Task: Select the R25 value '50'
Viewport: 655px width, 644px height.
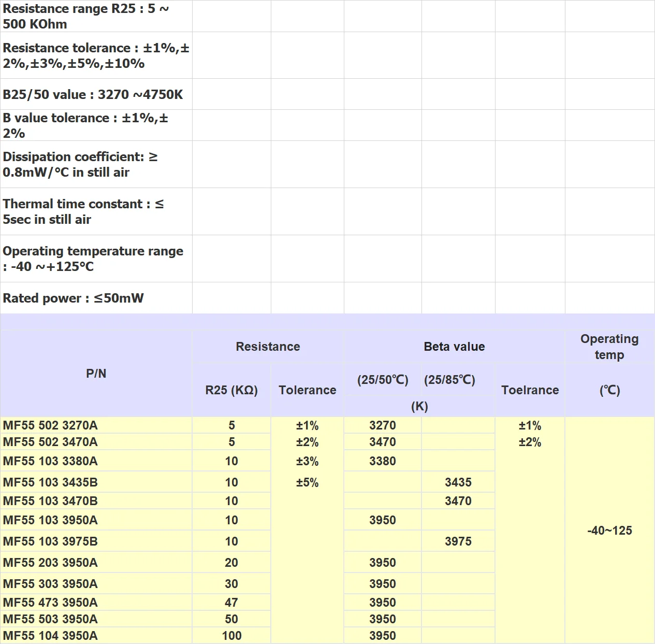Action: click(231, 619)
